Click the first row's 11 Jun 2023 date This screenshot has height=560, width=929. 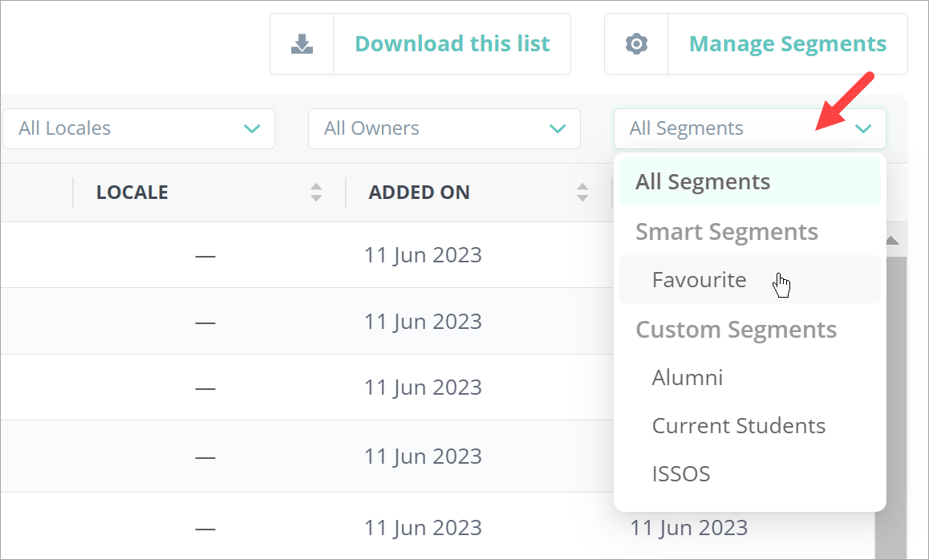(423, 255)
